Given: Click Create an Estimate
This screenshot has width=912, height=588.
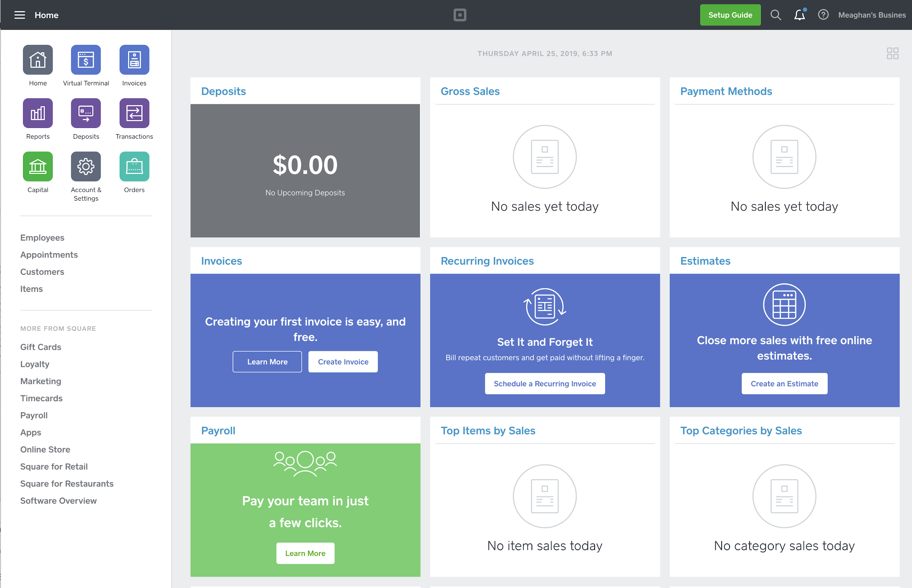Looking at the screenshot, I should tap(784, 383).
